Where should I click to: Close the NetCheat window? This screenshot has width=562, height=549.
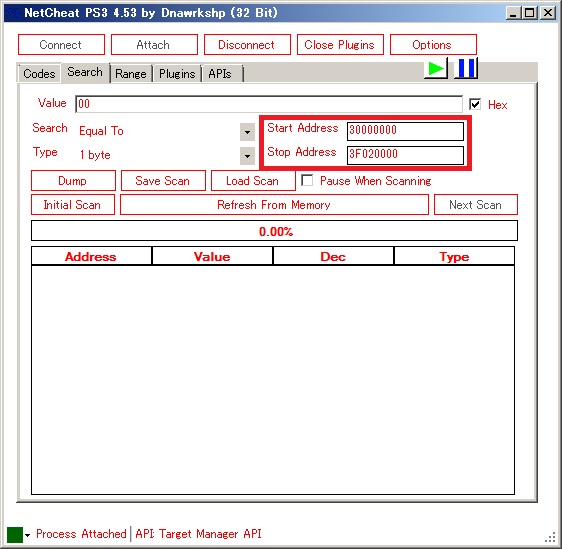pos(548,13)
